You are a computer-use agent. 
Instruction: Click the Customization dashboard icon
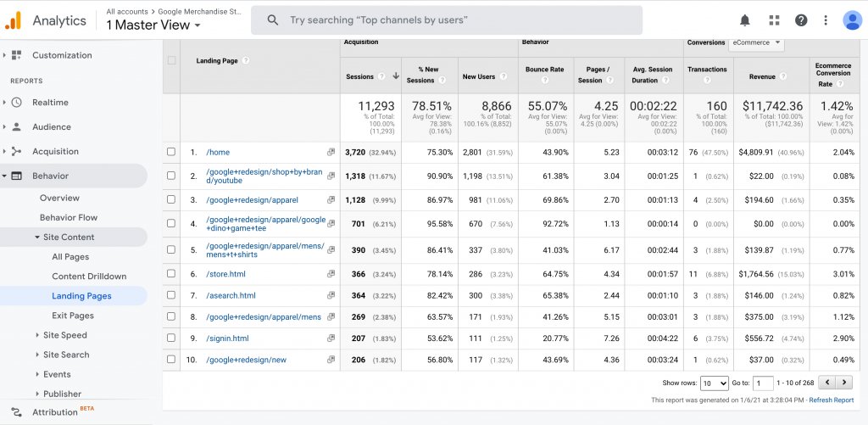(17, 55)
